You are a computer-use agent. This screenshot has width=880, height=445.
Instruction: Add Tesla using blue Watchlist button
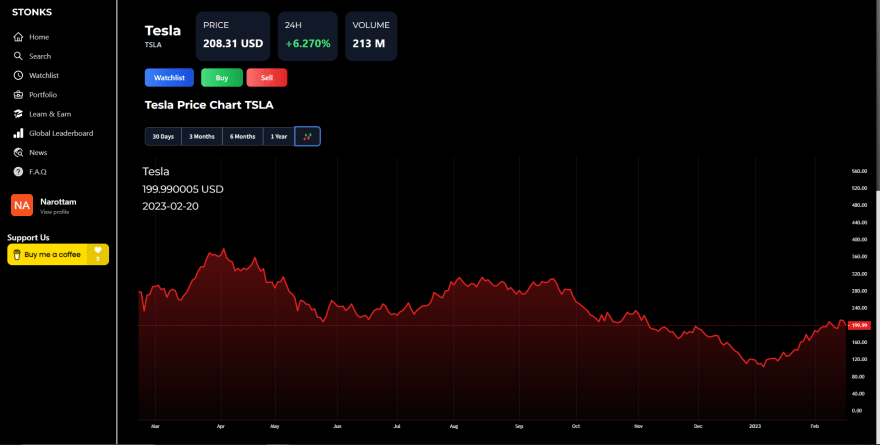[169, 77]
